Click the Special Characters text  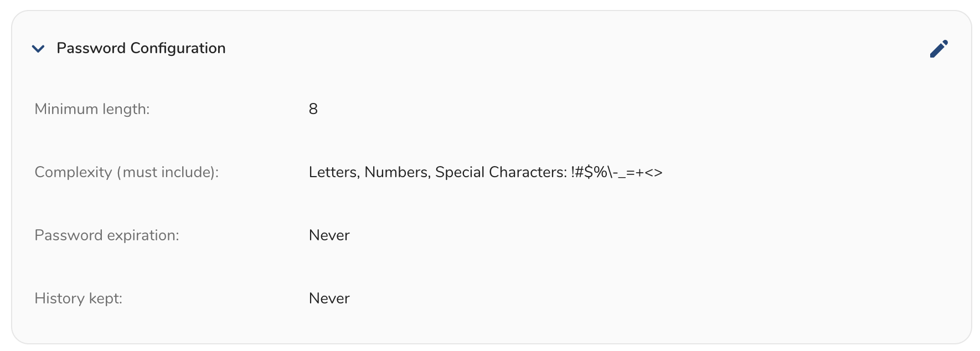[500, 172]
